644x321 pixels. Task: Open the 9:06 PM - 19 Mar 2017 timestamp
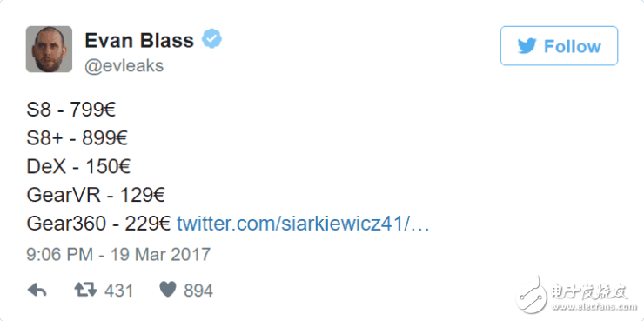click(x=118, y=254)
